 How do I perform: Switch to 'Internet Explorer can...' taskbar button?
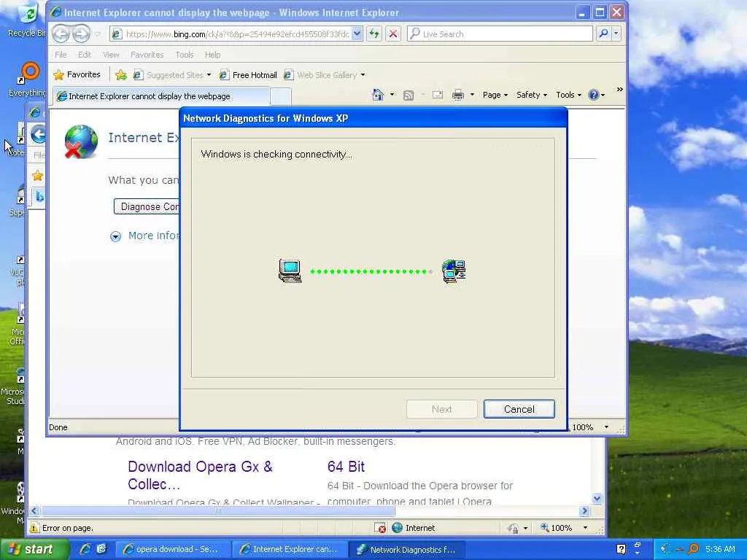tap(289, 549)
